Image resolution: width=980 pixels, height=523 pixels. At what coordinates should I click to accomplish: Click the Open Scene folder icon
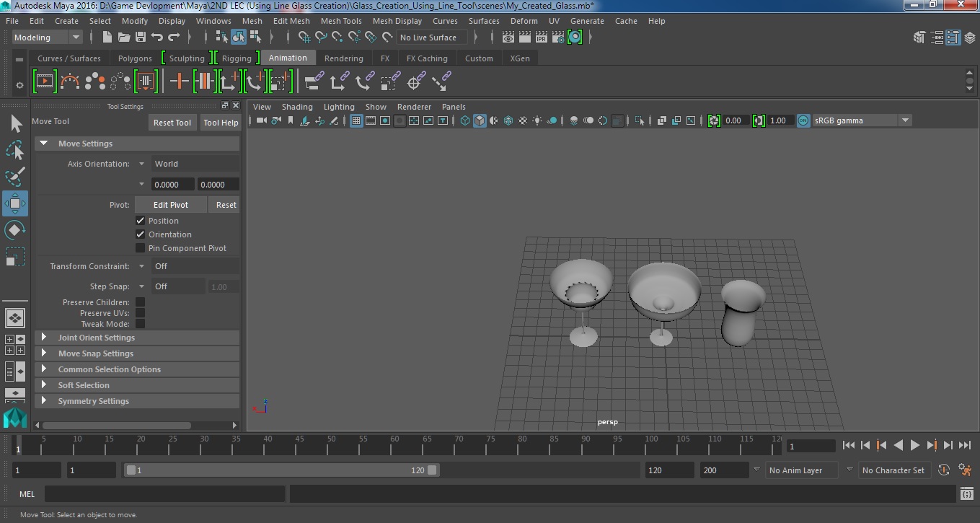coord(123,37)
